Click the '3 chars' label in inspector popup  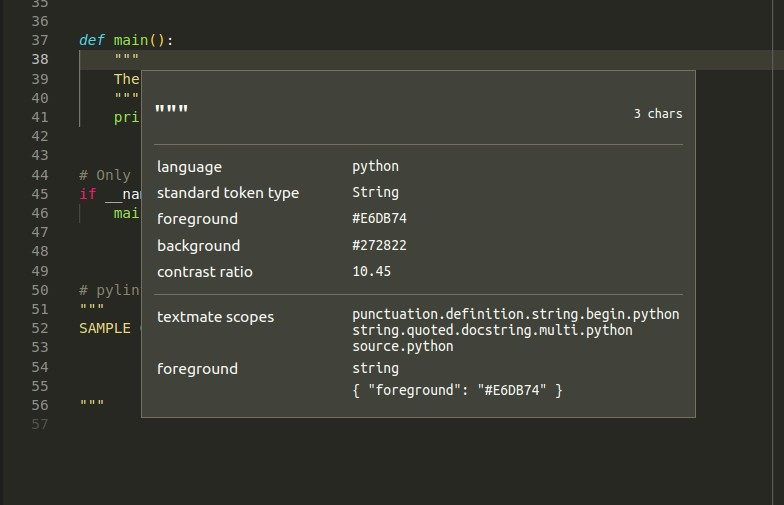click(657, 114)
